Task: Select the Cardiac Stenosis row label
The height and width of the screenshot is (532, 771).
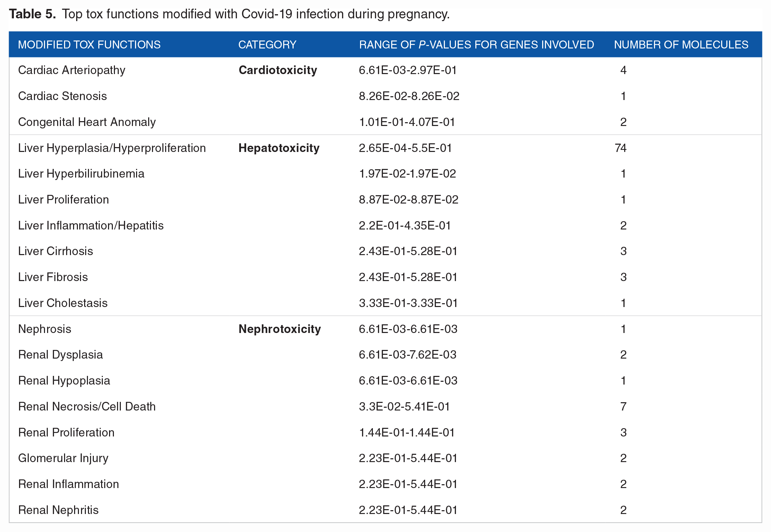Action: [x=62, y=96]
